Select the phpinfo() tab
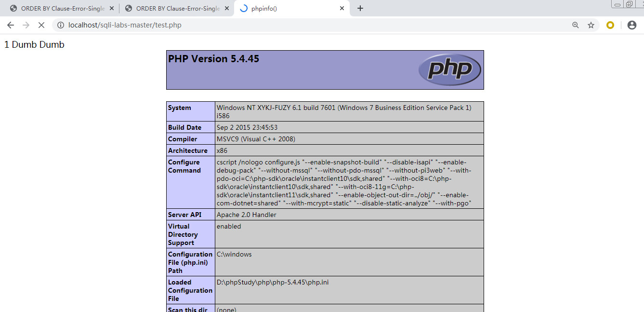Viewport: 644px width, 312px height. pyautogui.click(x=292, y=8)
